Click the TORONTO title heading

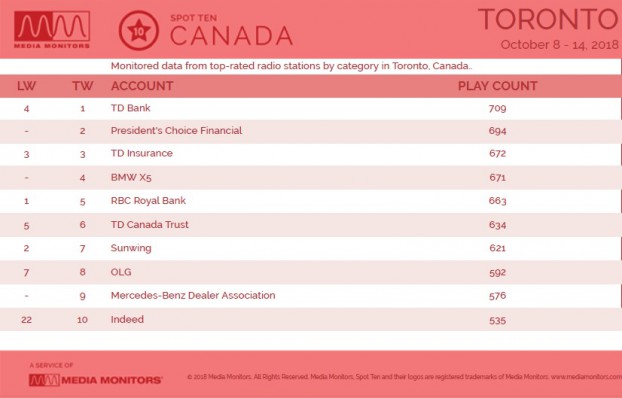point(549,19)
